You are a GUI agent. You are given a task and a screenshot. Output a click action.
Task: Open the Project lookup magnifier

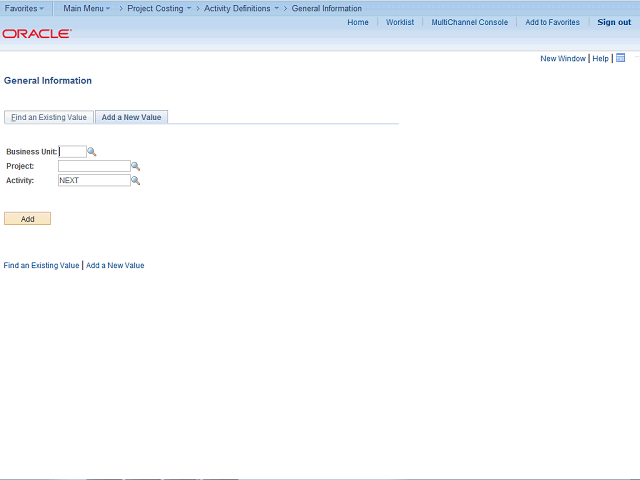pos(136,166)
